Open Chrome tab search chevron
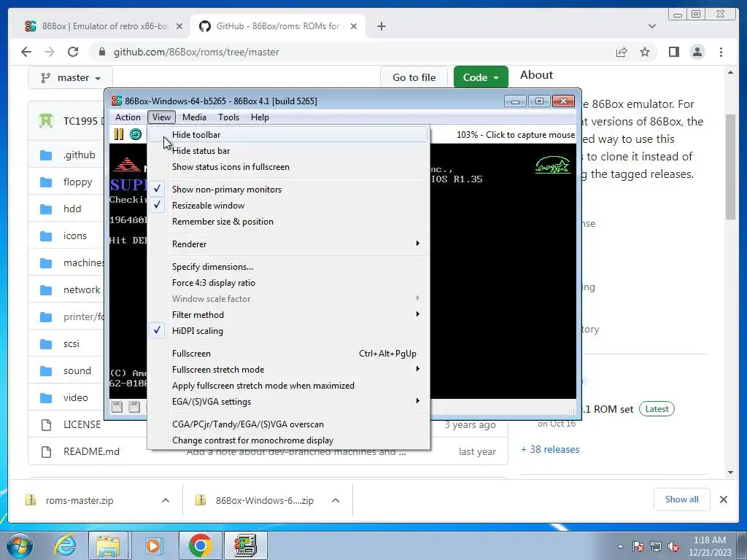 point(651,26)
